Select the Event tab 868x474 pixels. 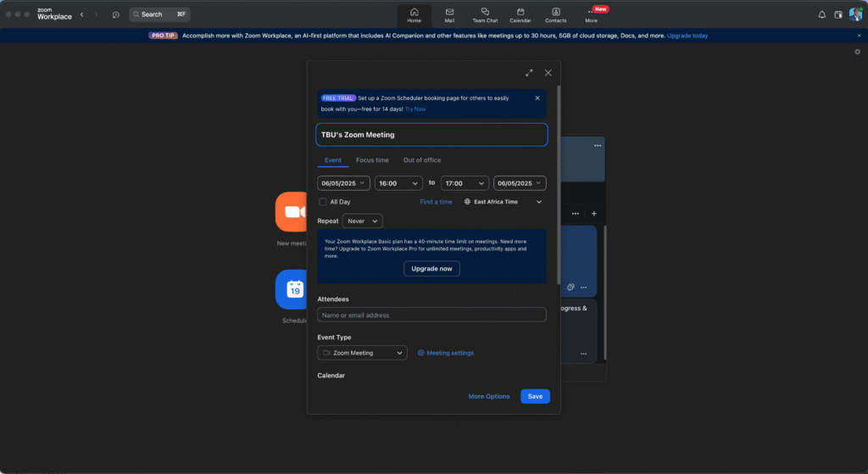[332, 160]
